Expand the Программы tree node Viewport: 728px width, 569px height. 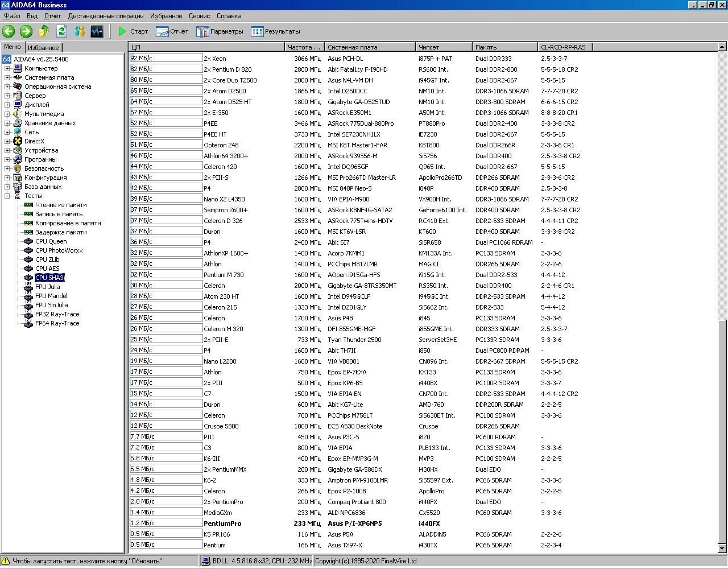[x=7, y=159]
